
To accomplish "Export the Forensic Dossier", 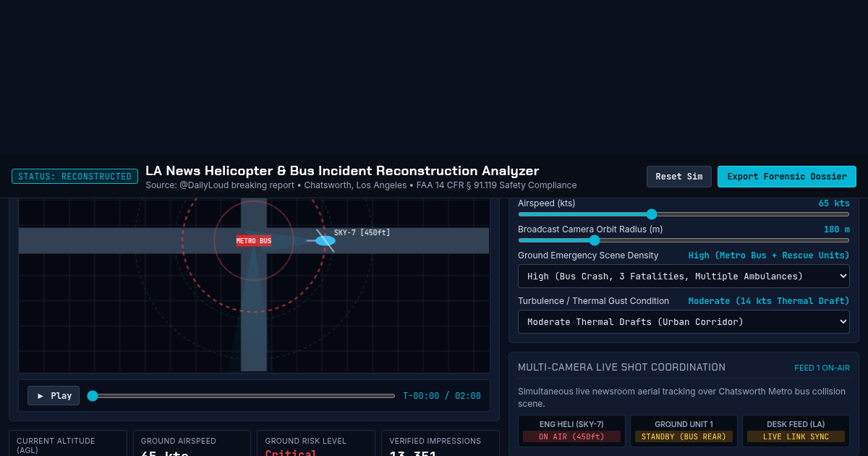I will (787, 177).
